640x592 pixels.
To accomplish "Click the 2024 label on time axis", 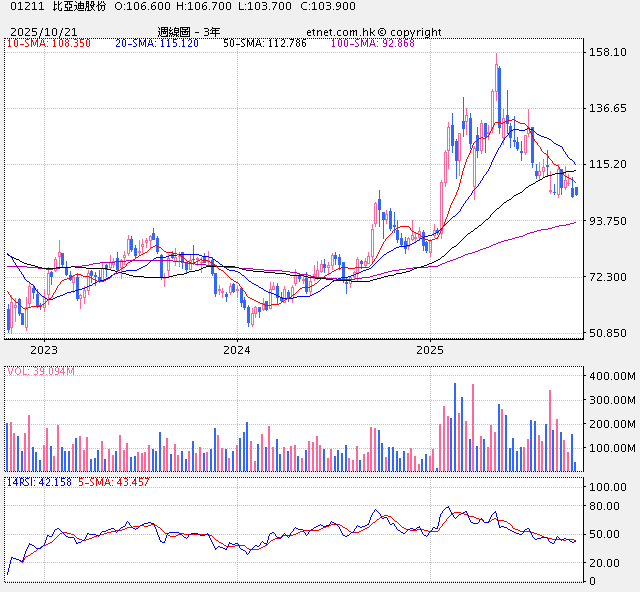I will (x=236, y=351).
